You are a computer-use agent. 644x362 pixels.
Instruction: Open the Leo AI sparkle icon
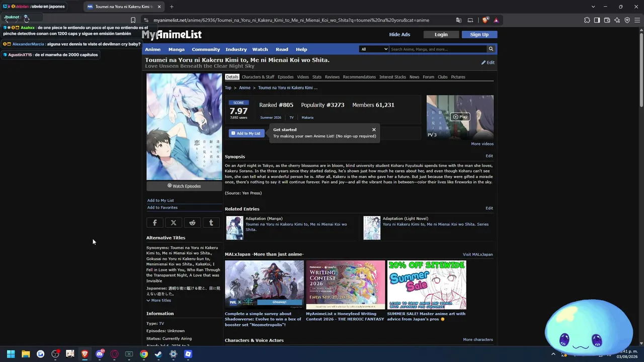[617, 20]
